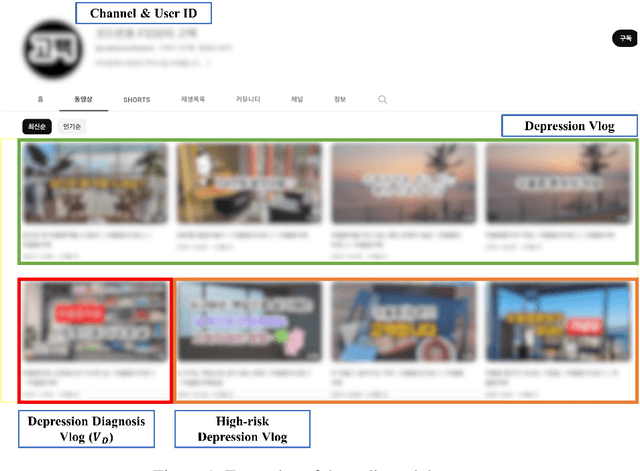Image resolution: width=640 pixels, height=471 pixels.
Task: Select the 채널 tab
Action: point(297,100)
